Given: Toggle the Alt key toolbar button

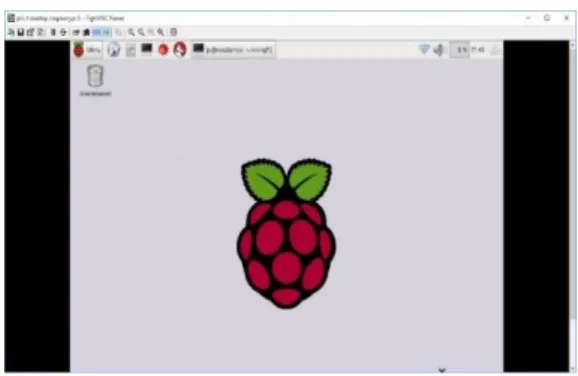Looking at the screenshot, I should (x=106, y=32).
